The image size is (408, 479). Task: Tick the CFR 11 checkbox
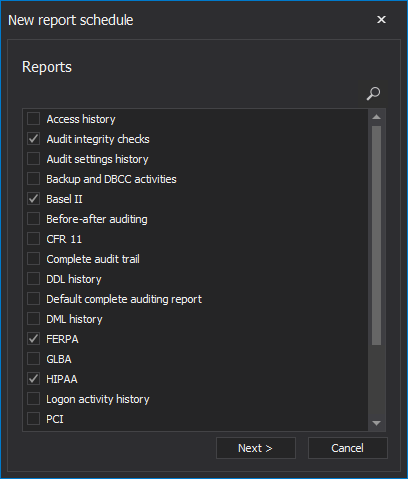33,239
